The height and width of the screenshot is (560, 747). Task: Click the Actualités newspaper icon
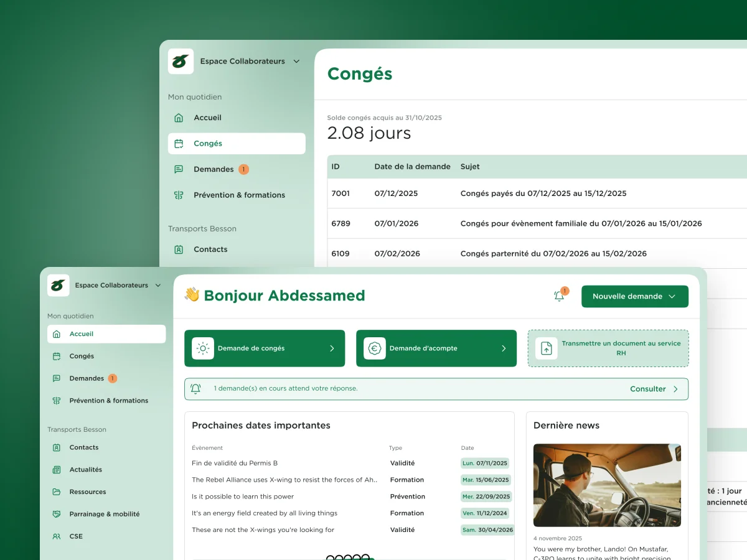(x=57, y=470)
